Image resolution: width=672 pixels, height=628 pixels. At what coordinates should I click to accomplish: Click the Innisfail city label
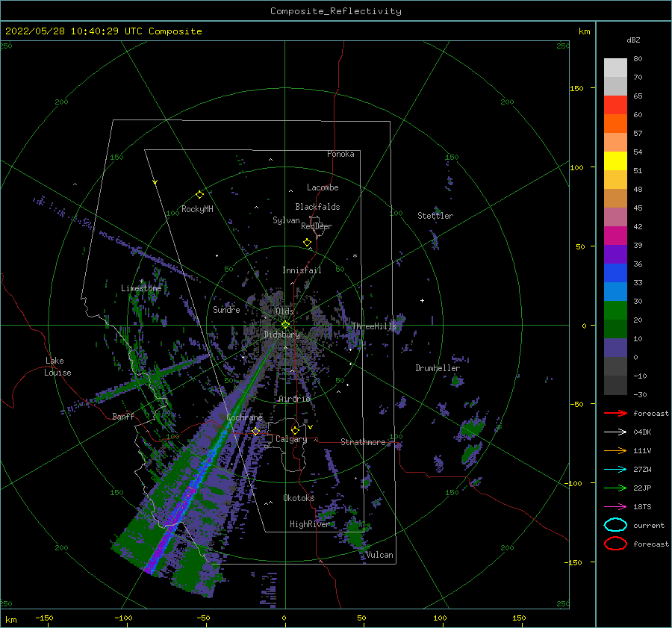coord(302,270)
